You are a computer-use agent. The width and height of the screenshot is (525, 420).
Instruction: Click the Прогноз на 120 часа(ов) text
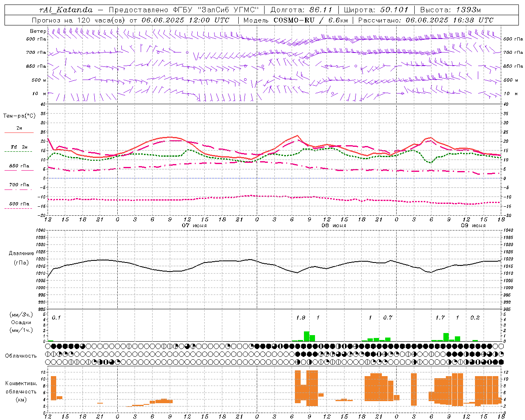point(79,20)
